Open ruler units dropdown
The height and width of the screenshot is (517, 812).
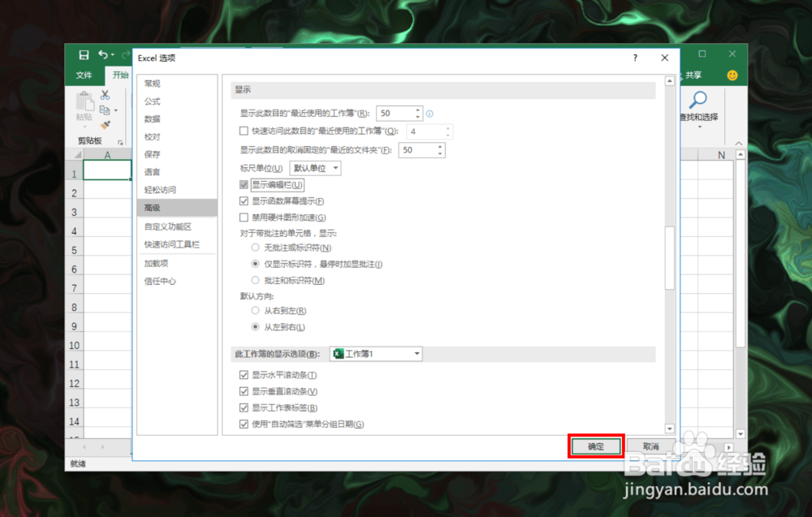point(315,168)
